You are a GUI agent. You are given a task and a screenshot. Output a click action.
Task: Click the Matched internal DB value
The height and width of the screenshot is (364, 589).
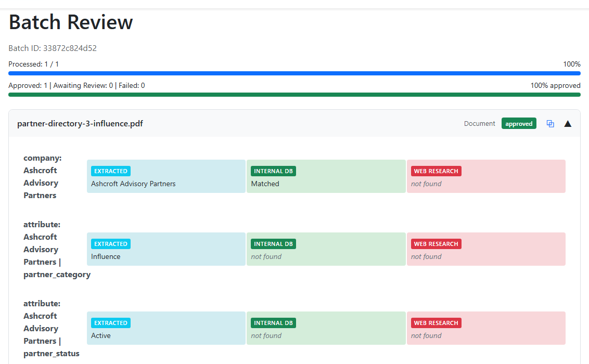click(x=265, y=184)
